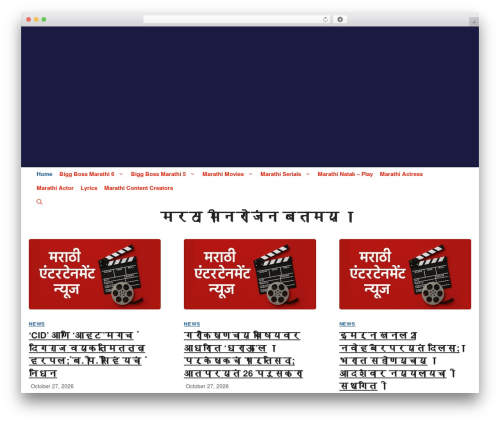Open the third article's red news thumbnail
The width and height of the screenshot is (500, 423).
click(405, 274)
